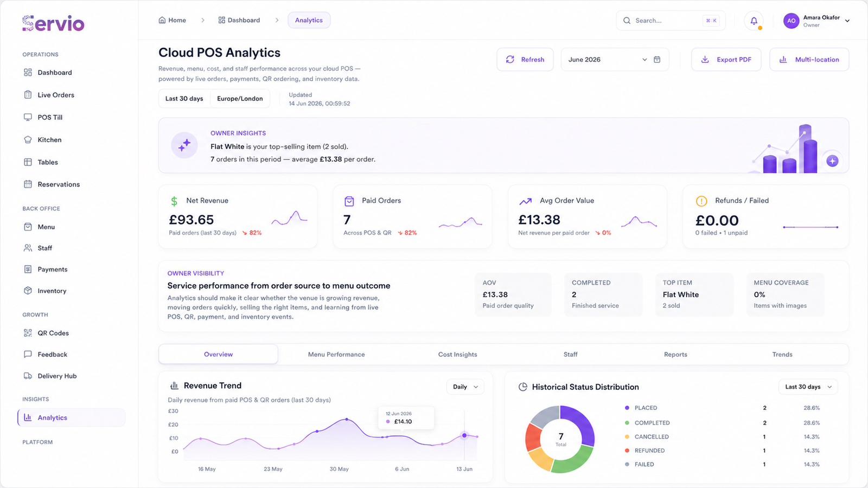Image resolution: width=868 pixels, height=488 pixels.
Task: Click the AO user avatar
Action: coord(792,21)
